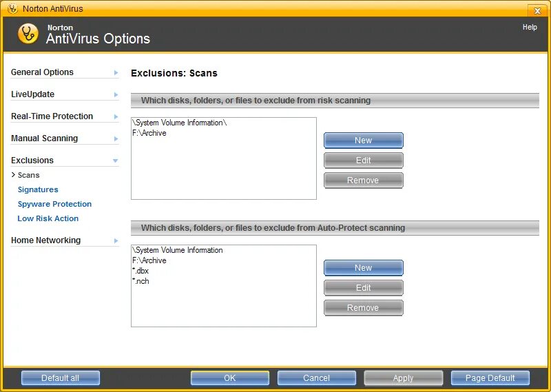Select *.dbx entry in Auto-Protect list

coord(141,271)
